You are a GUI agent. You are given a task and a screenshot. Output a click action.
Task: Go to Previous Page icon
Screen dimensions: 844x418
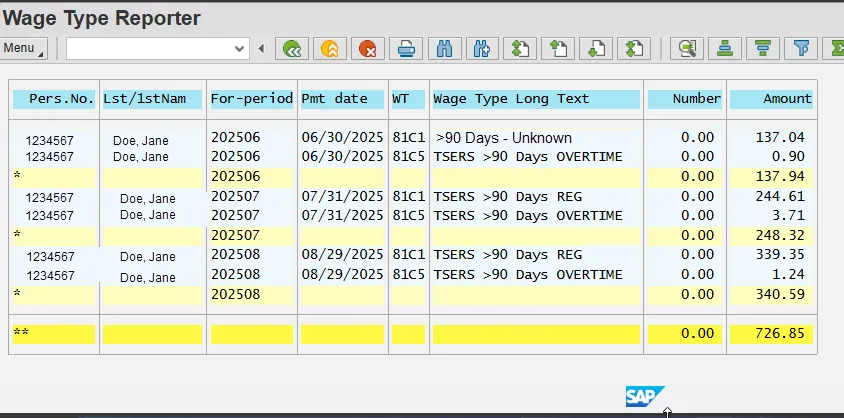tap(558, 48)
